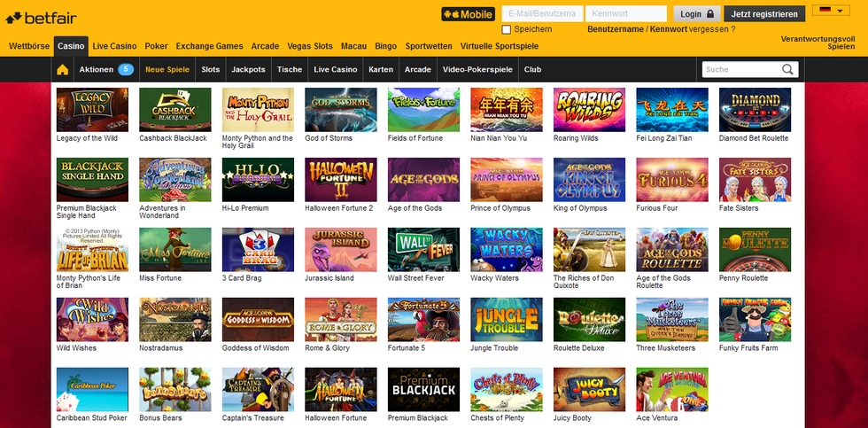The width and height of the screenshot is (868, 428).
Task: Open Jurassic Island thumbnail
Action: point(341,250)
